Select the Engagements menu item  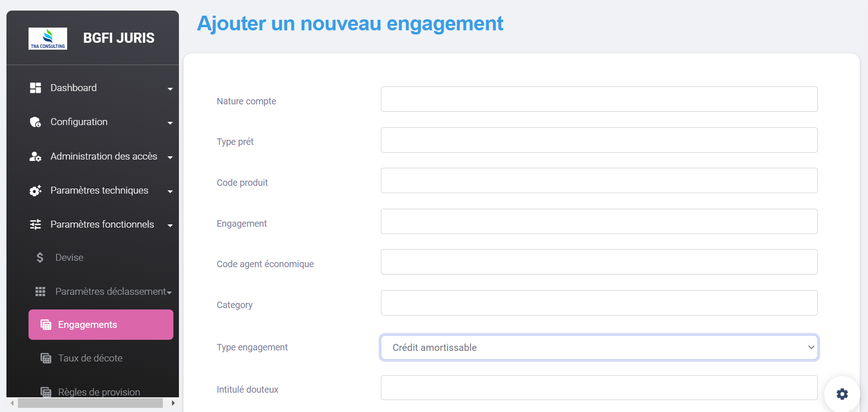pos(101,325)
